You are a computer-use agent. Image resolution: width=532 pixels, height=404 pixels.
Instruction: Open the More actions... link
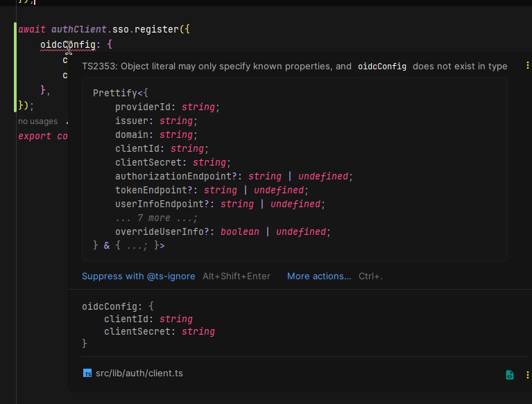(x=319, y=276)
